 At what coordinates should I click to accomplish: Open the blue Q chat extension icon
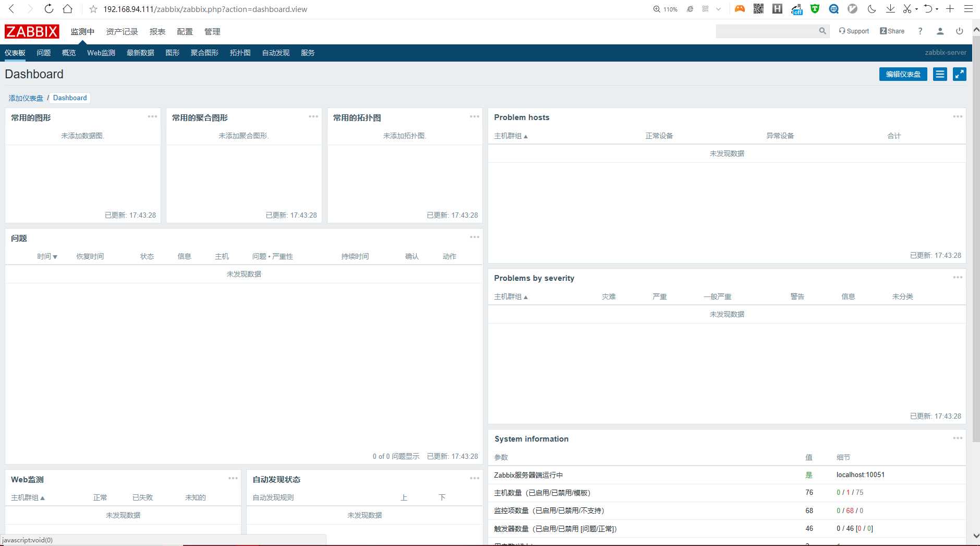(833, 9)
